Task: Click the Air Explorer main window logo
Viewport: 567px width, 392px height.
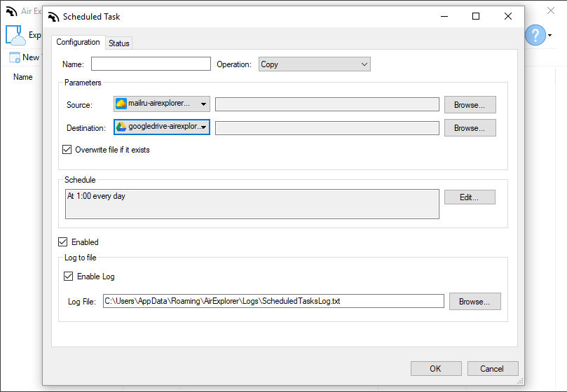Action: pos(12,12)
